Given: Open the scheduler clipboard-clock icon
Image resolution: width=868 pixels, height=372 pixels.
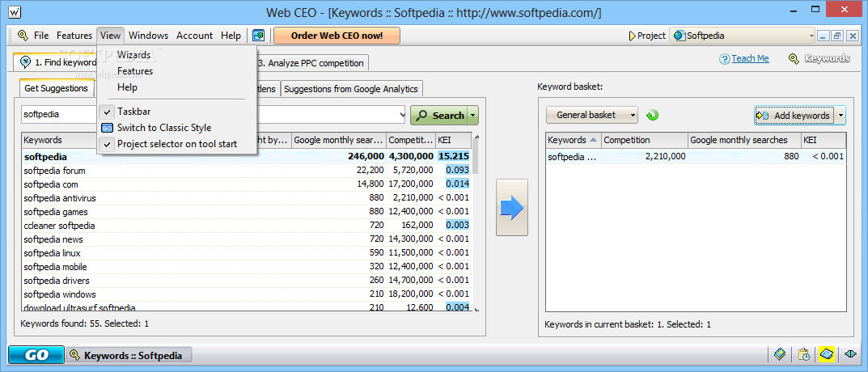Looking at the screenshot, I should point(804,354).
